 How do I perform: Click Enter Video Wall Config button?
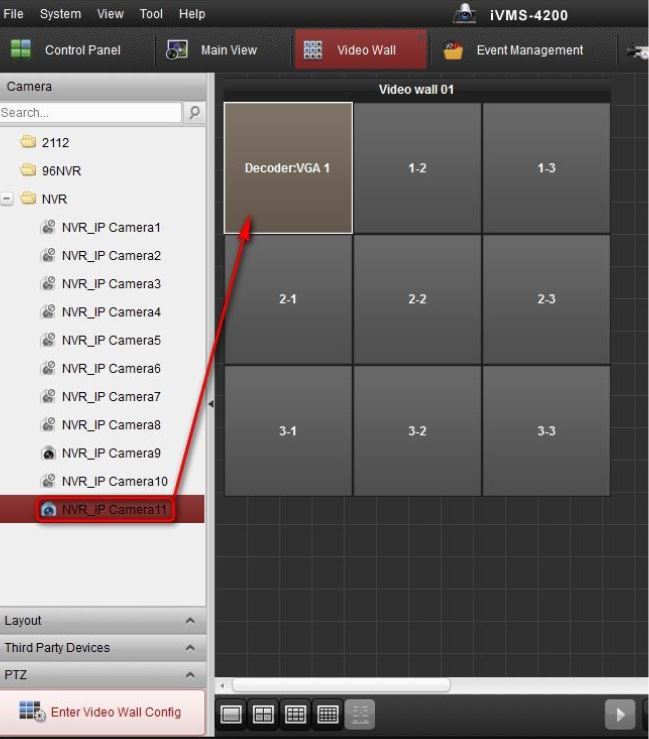pos(102,712)
